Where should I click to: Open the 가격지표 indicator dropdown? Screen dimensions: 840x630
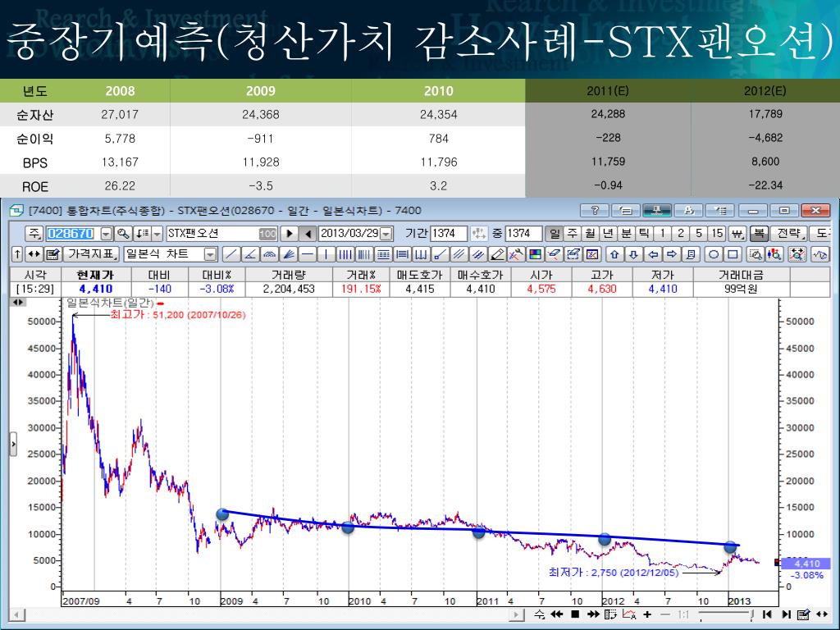pos(91,254)
